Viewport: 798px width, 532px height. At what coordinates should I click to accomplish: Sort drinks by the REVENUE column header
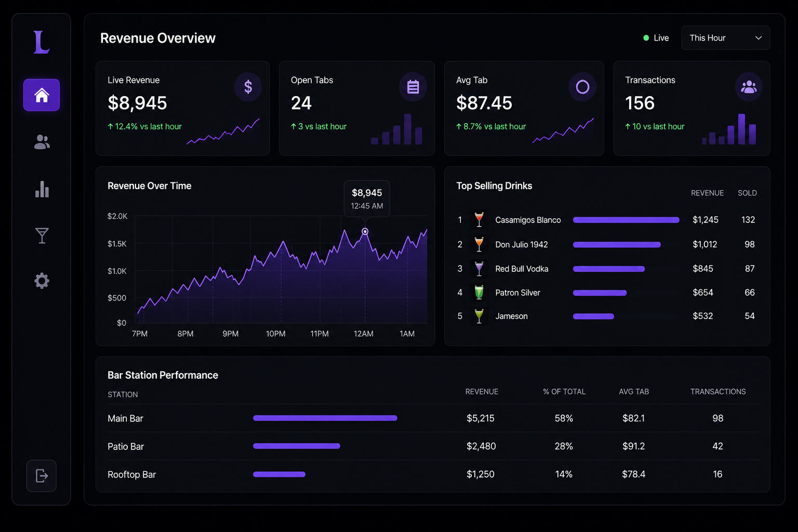click(x=707, y=193)
